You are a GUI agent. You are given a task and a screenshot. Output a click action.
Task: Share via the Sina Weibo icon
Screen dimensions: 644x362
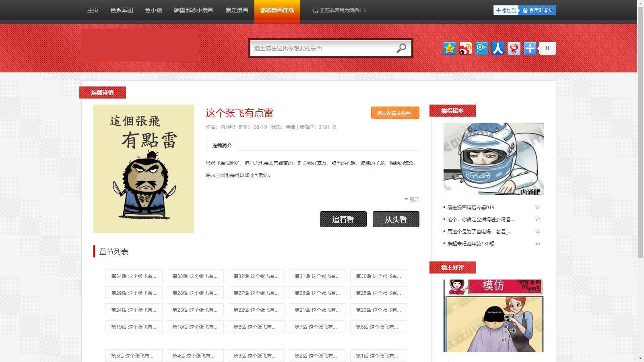coord(465,48)
